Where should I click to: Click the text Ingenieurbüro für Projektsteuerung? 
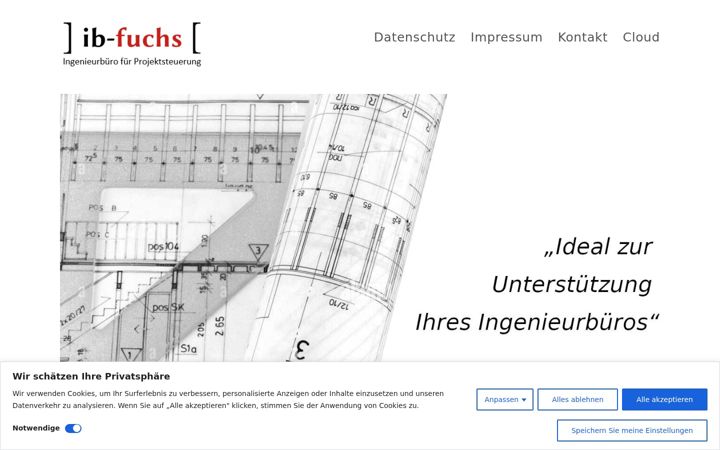pyautogui.click(x=132, y=62)
